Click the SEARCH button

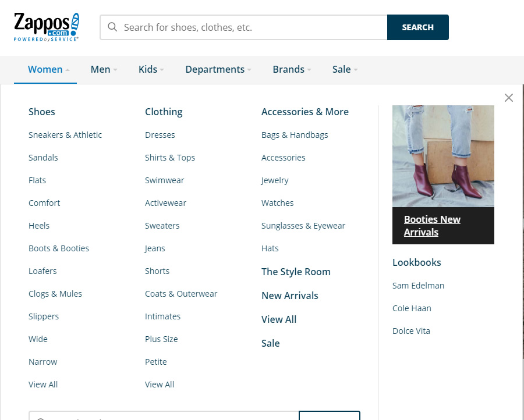click(x=417, y=27)
